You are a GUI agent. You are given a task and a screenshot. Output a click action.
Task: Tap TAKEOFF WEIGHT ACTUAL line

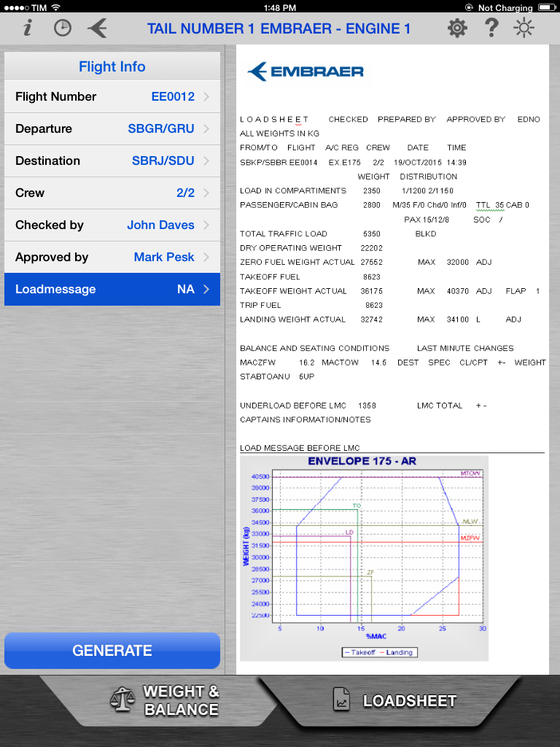point(389,291)
